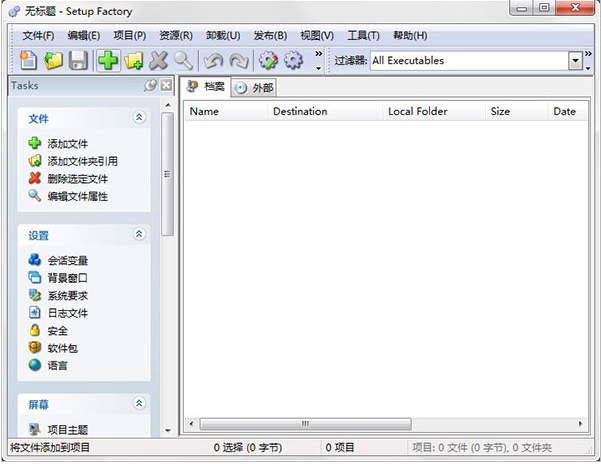Viewport: 601px width, 464px height.
Task: Collapse the 屏幕 task group
Action: point(139,403)
